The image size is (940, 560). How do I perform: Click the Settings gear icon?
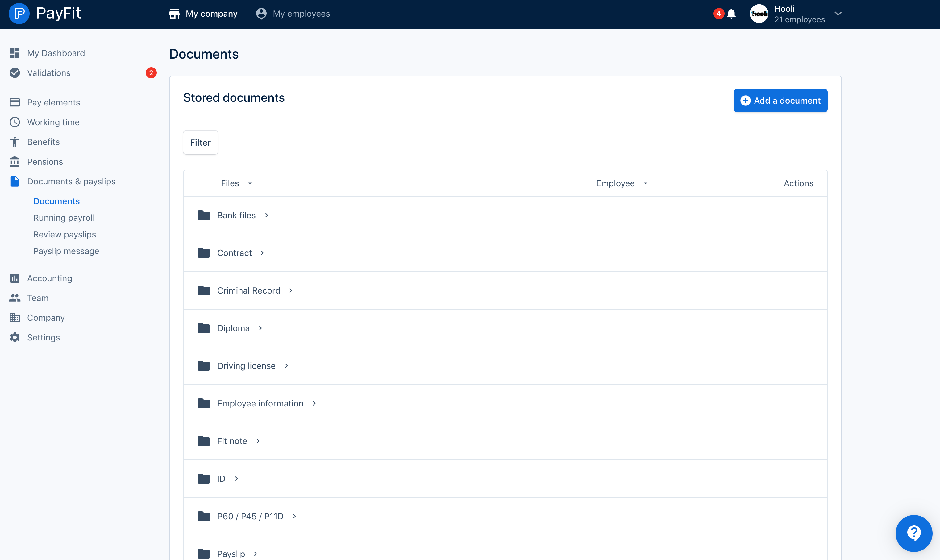15,337
